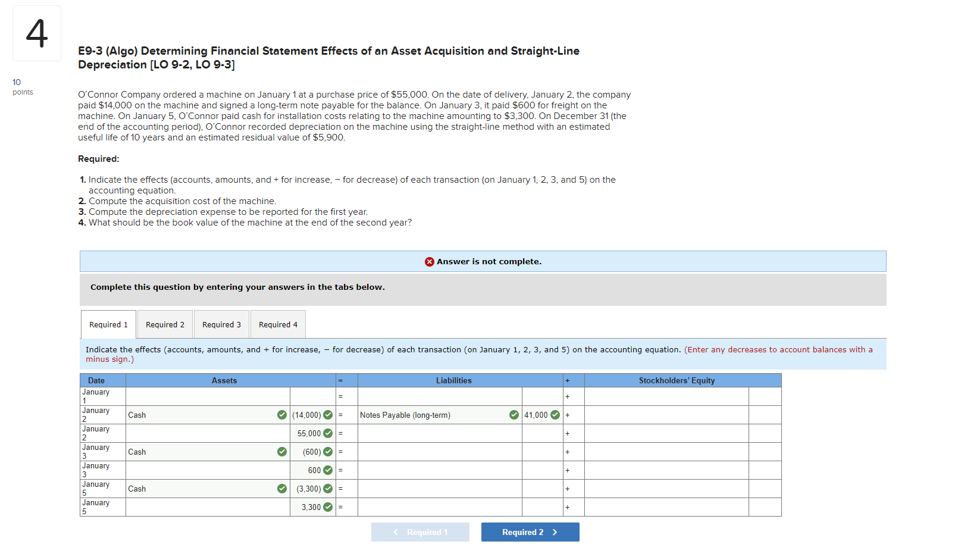Image resolution: width=958 pixels, height=560 pixels.
Task: Select empty asset account for second January 3 row
Action: click(208, 470)
